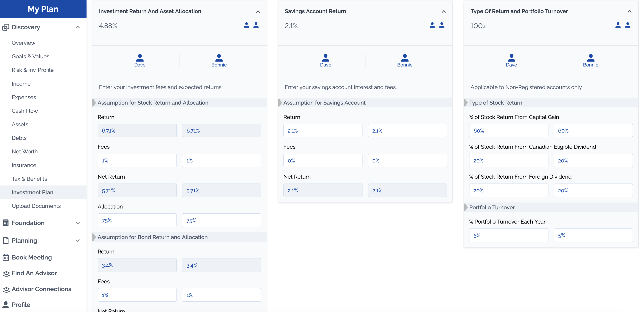644x312 pixels.
Task: Toggle the Portfolio Turnover section triangle
Action: coord(466,207)
